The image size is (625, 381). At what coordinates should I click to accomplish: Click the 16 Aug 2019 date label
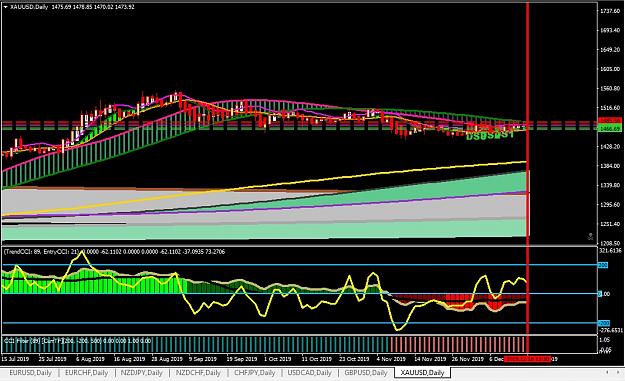129,359
